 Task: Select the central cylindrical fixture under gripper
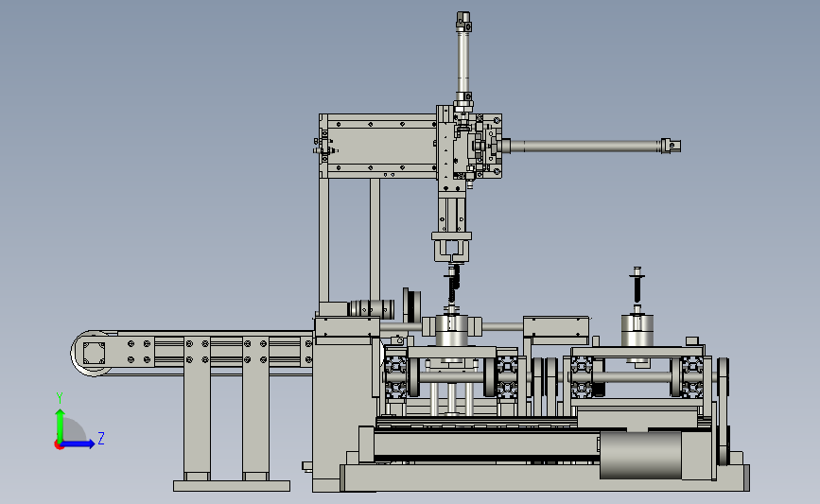451,330
